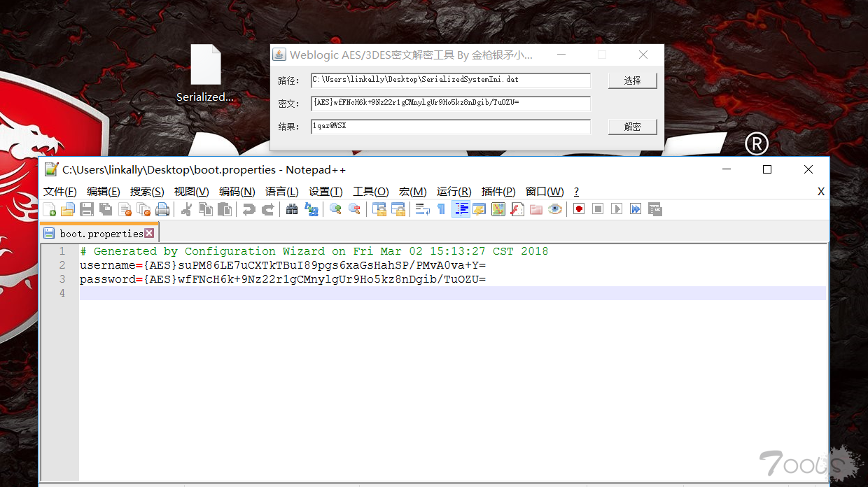The width and height of the screenshot is (868, 487).
Task: Click the Save file icon
Action: [87, 209]
